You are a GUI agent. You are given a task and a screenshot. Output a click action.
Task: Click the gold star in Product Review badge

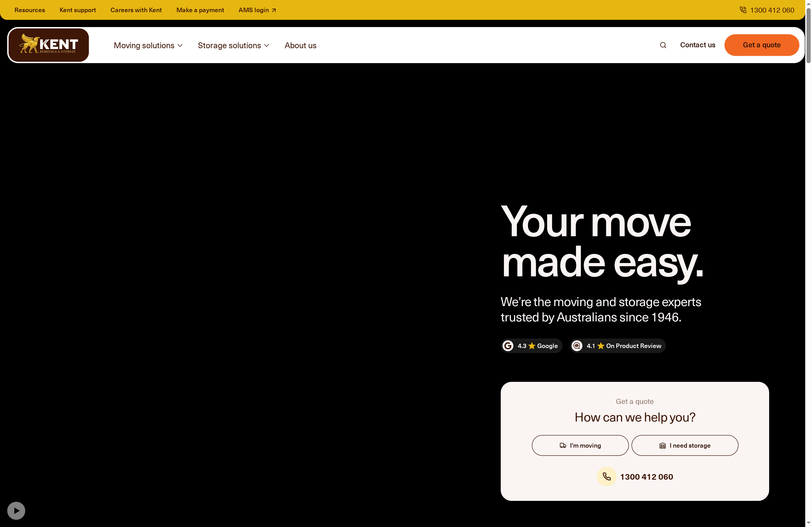tap(601, 346)
